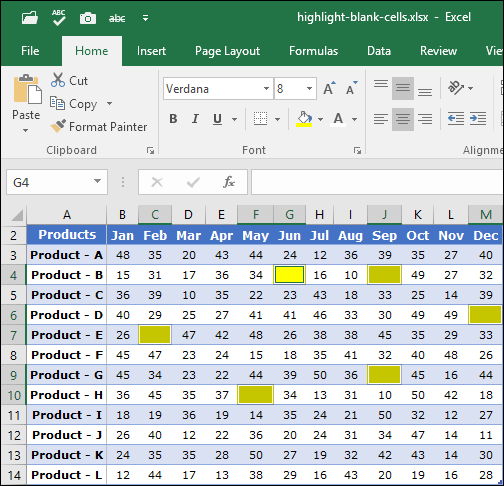Increase font size with large A icon
504x486 pixels.
(x=329, y=88)
